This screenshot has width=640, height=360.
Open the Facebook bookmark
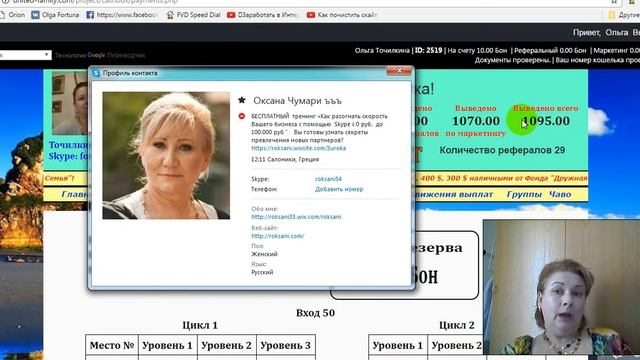point(122,15)
